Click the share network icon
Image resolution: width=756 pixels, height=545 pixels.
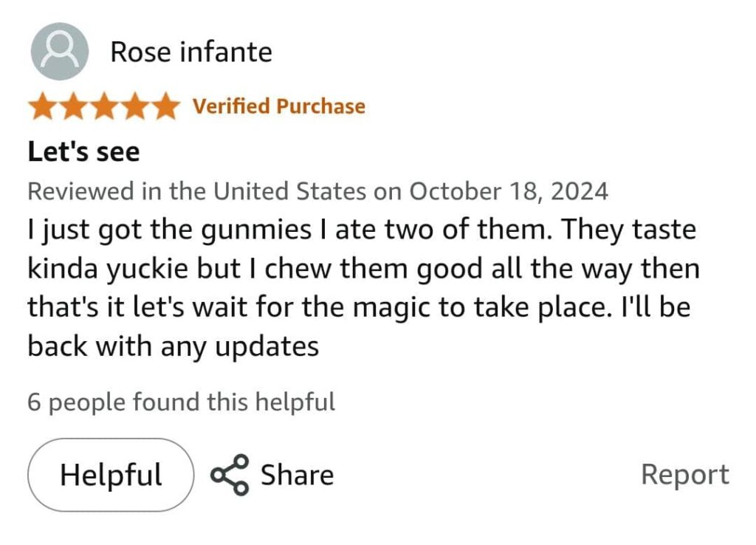click(229, 475)
